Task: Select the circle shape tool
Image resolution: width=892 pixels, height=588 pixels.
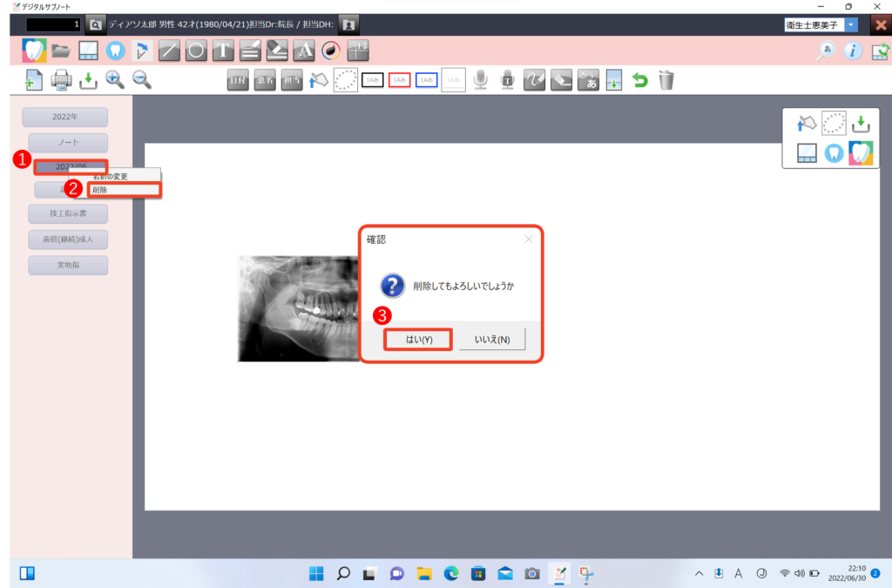Action: point(196,51)
